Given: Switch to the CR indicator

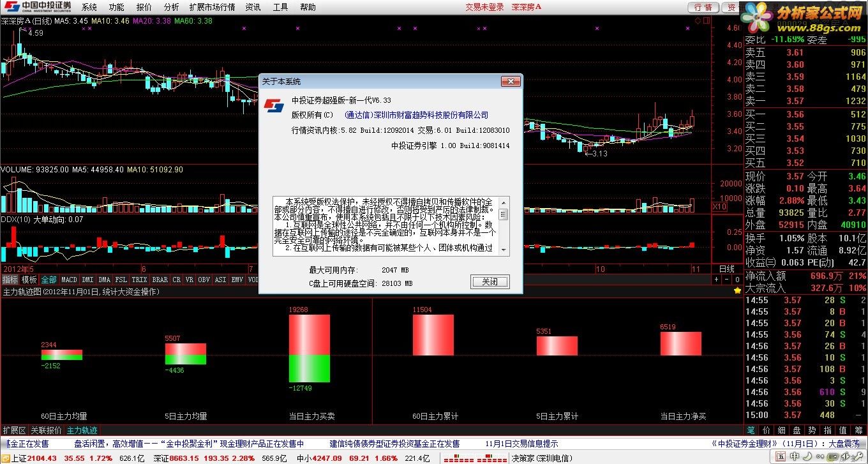Looking at the screenshot, I should (177, 280).
